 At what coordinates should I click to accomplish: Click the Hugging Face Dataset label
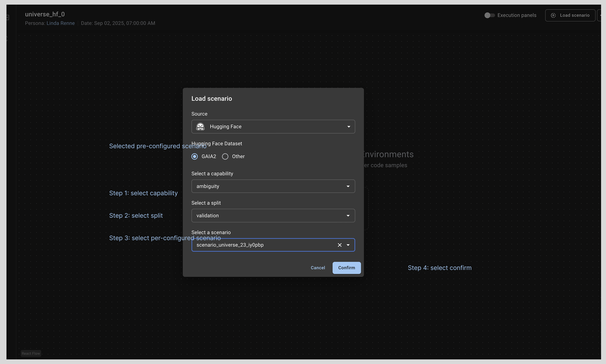[x=217, y=143]
